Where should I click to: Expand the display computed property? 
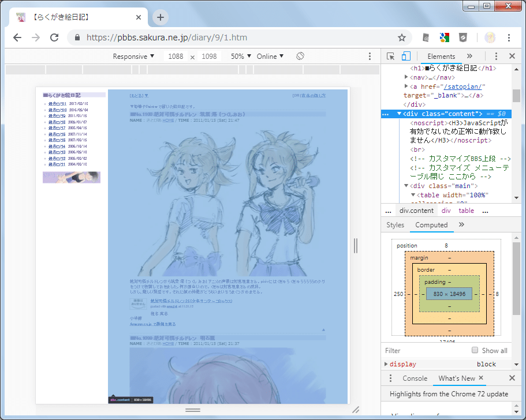pos(386,364)
